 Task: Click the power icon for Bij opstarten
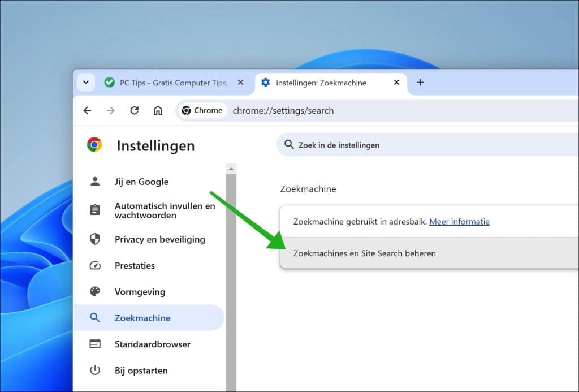[x=95, y=370]
